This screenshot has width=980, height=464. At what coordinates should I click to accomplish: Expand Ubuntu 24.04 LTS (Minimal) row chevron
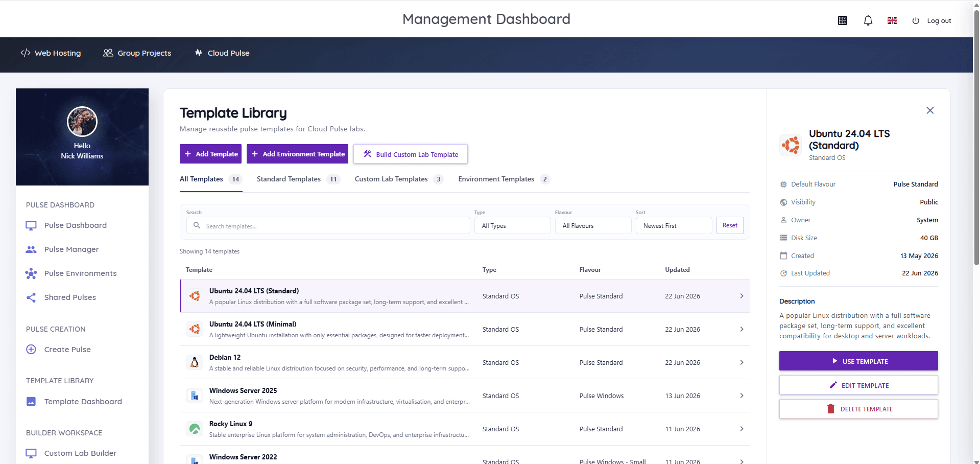(x=742, y=329)
